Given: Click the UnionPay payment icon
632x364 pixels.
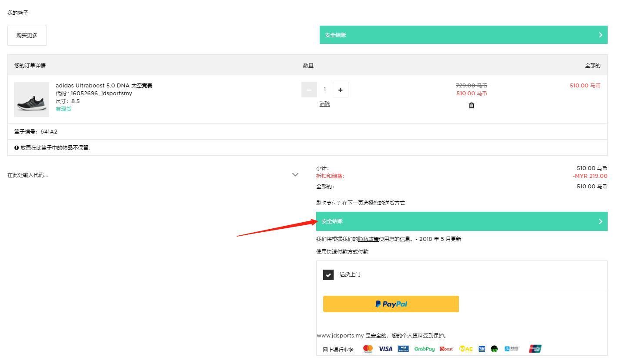Looking at the screenshot, I should tap(535, 349).
